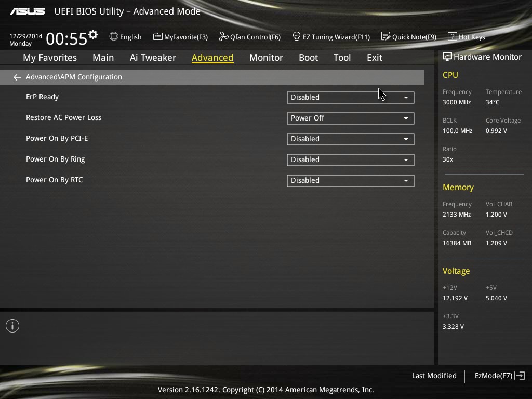Viewport: 532px width, 399px height.
Task: Open the Power On By RTC dropdown
Action: [x=351, y=180]
